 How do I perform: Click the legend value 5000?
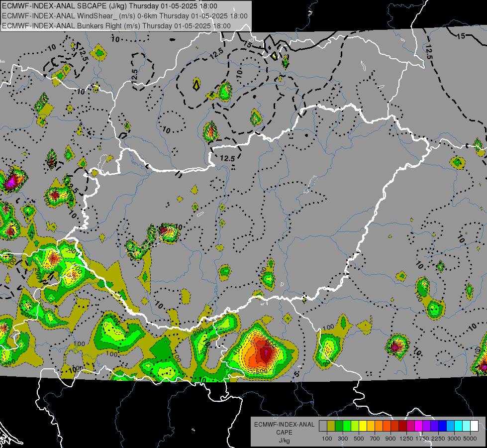point(470,439)
